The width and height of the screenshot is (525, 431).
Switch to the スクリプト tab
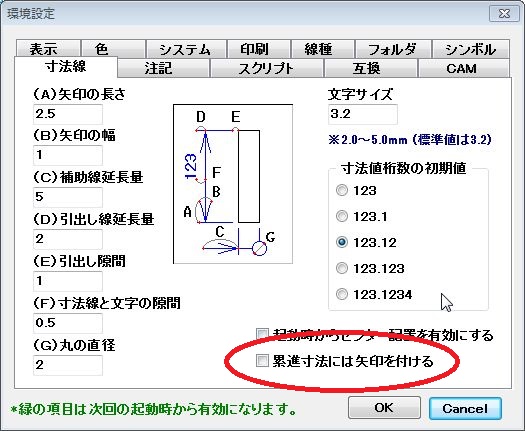click(x=267, y=68)
